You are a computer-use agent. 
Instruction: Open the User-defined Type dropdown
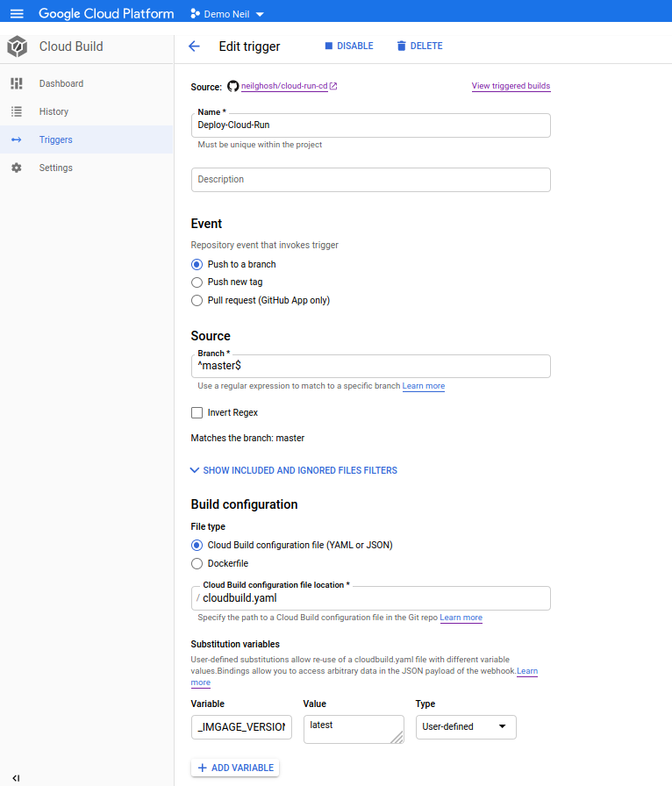click(465, 727)
